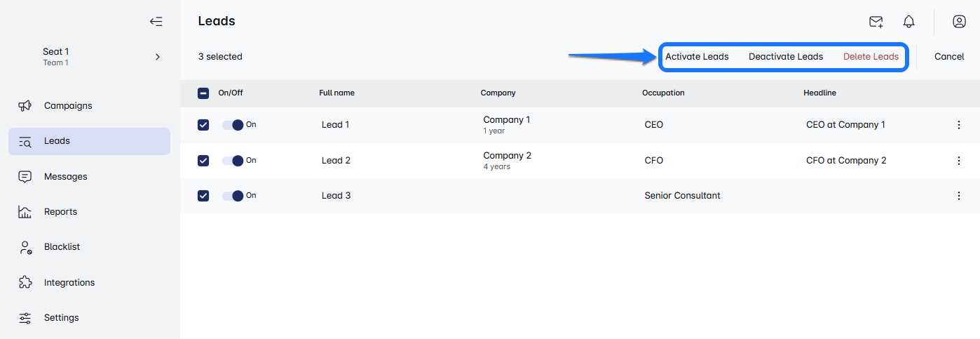Viewport: 980px width, 339px height.
Task: Go to Messages in the sidebar
Action: click(x=65, y=177)
